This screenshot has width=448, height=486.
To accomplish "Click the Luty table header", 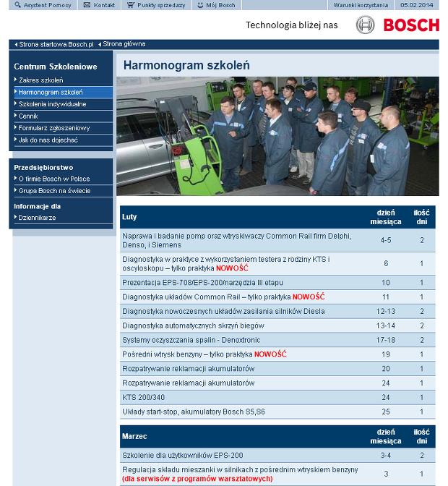I will click(277, 217).
